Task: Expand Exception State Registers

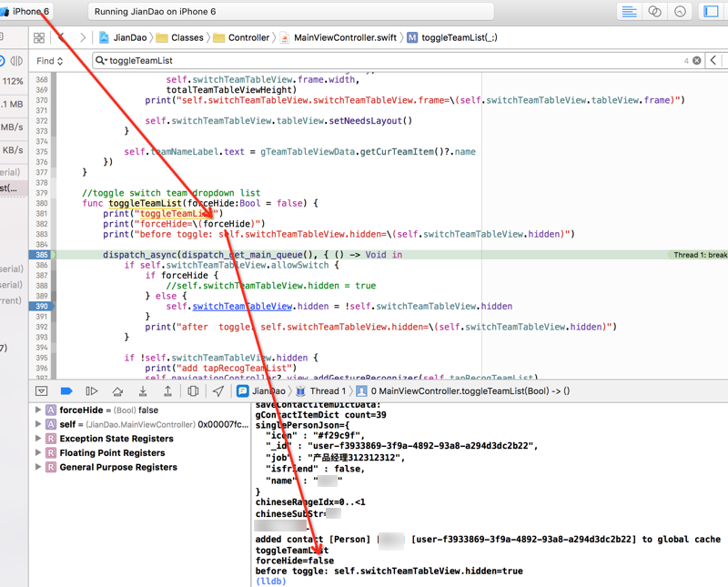Action: (x=38, y=438)
